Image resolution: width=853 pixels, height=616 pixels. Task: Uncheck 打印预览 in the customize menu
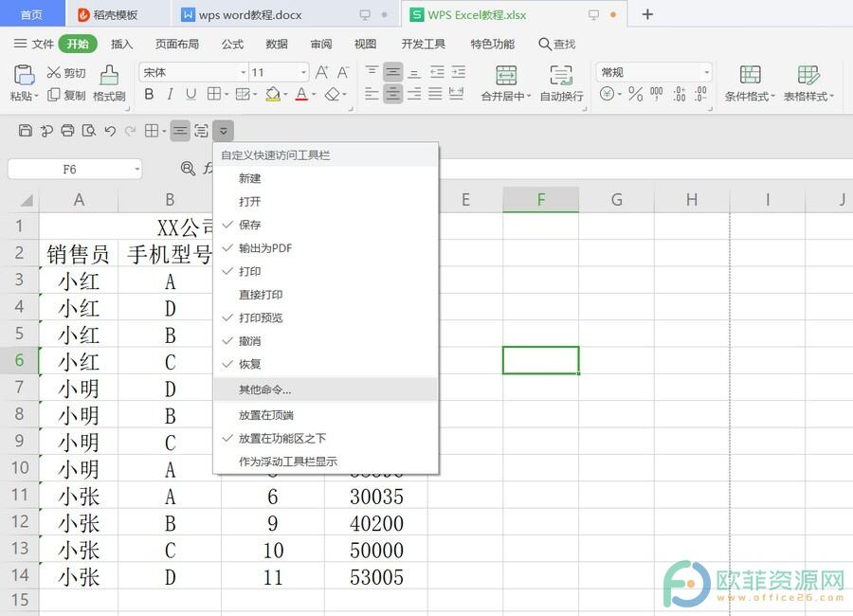coord(261,317)
